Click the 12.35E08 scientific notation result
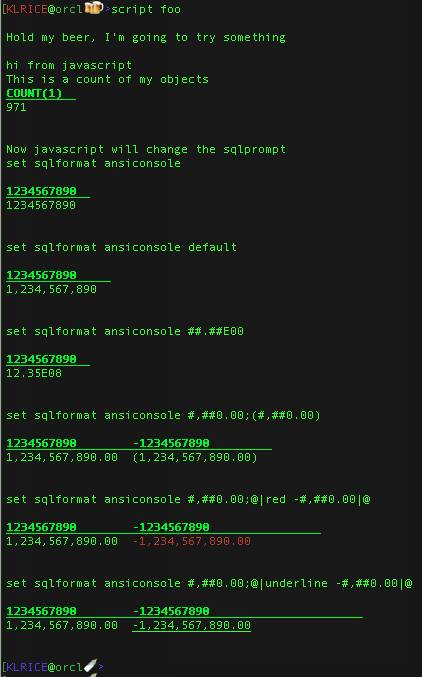Screen dimensions: 422x677 (34, 373)
